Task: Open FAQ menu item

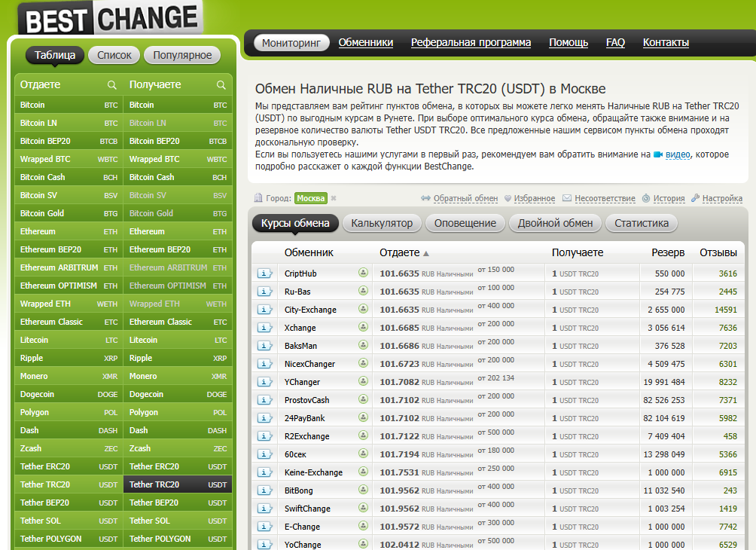Action: coord(615,42)
